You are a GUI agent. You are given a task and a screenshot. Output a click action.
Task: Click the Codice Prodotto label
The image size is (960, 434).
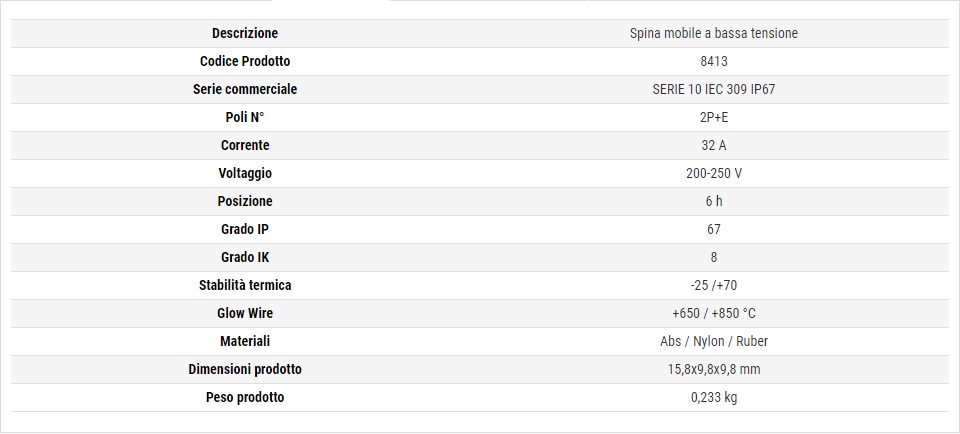[x=245, y=61]
